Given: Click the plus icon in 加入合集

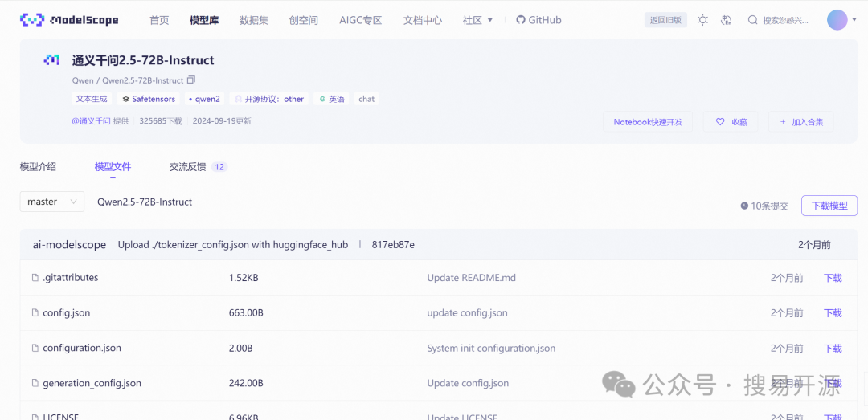Looking at the screenshot, I should [x=783, y=122].
